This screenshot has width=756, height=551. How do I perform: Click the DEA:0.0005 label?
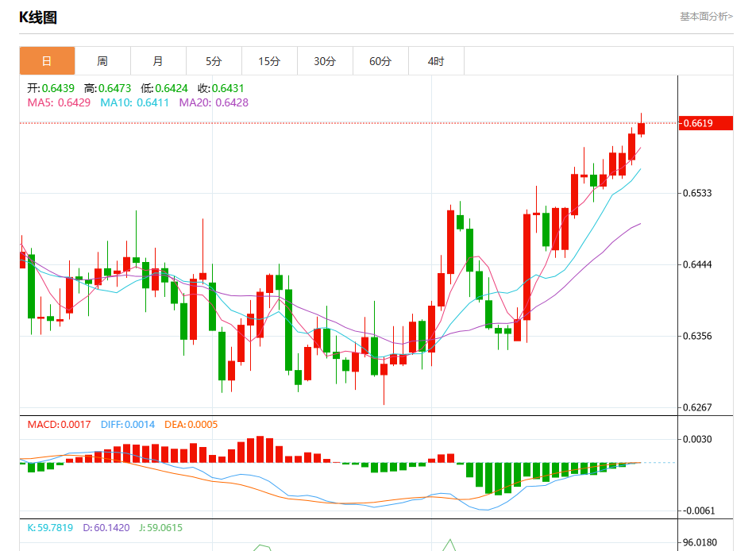[191, 424]
